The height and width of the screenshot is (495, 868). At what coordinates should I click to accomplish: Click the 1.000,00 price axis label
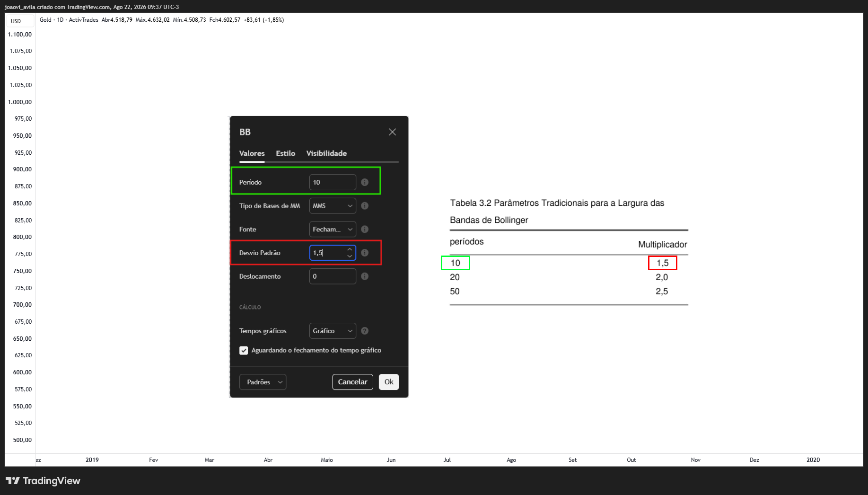coord(20,102)
